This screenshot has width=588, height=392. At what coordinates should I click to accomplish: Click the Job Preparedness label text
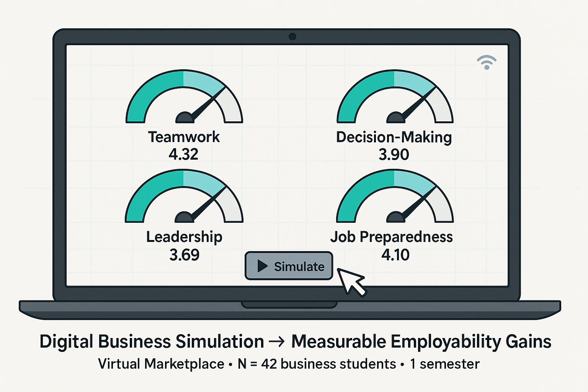pos(392,237)
